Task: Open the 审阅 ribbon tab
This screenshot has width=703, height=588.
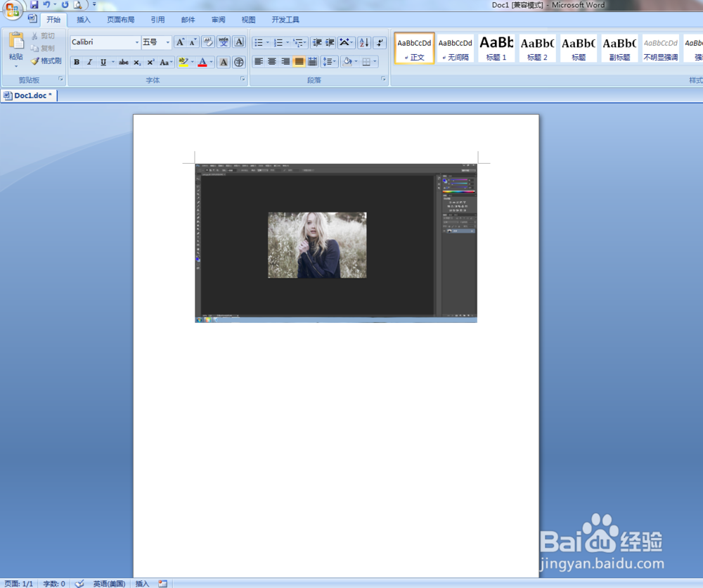Action: [x=219, y=20]
